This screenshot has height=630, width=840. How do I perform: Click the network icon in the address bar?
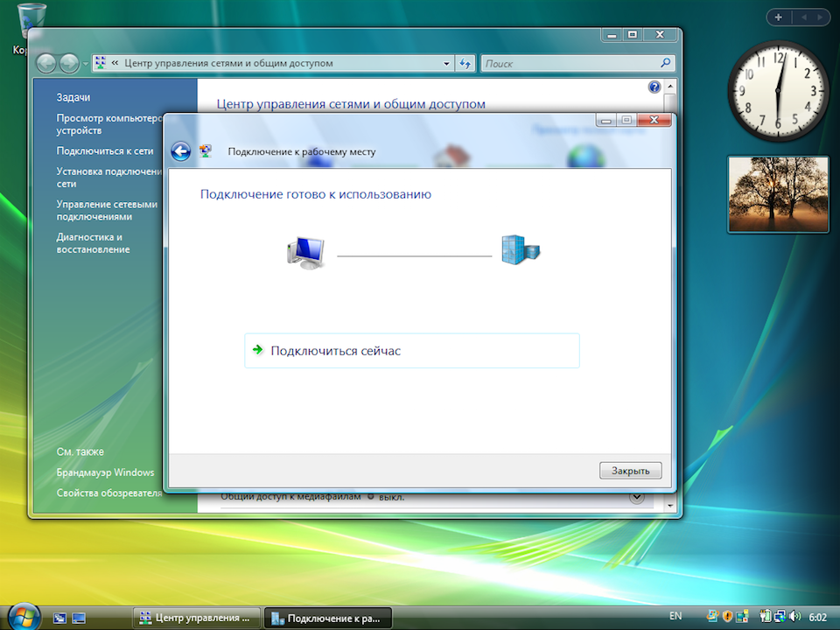(100, 63)
